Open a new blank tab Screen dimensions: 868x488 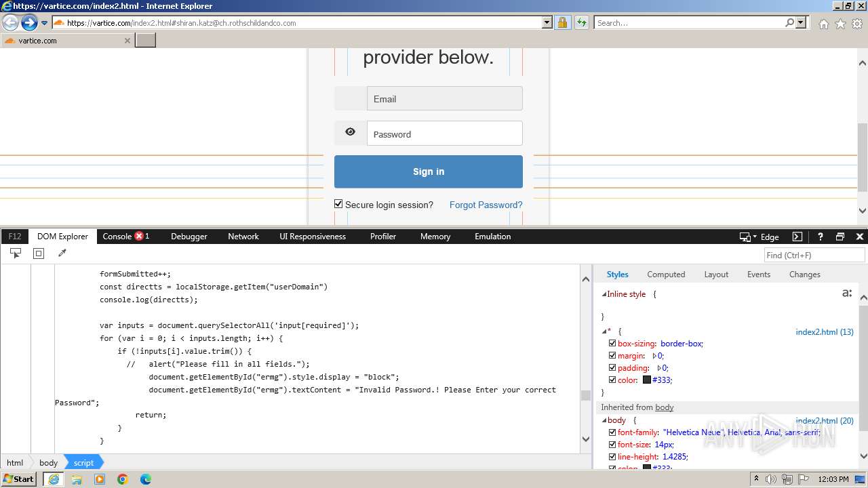(146, 41)
